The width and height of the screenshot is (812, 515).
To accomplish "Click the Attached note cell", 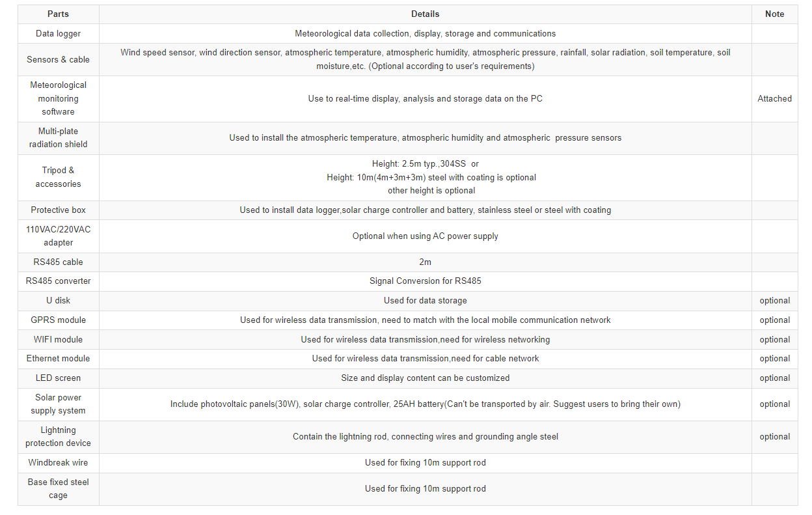I will 774,99.
